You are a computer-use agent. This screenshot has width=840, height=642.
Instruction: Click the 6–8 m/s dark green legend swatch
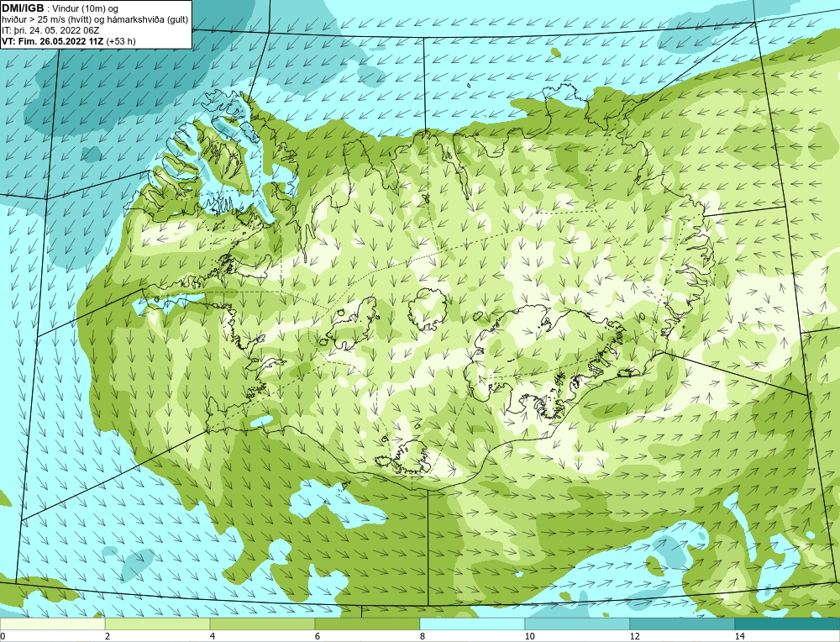[368, 624]
